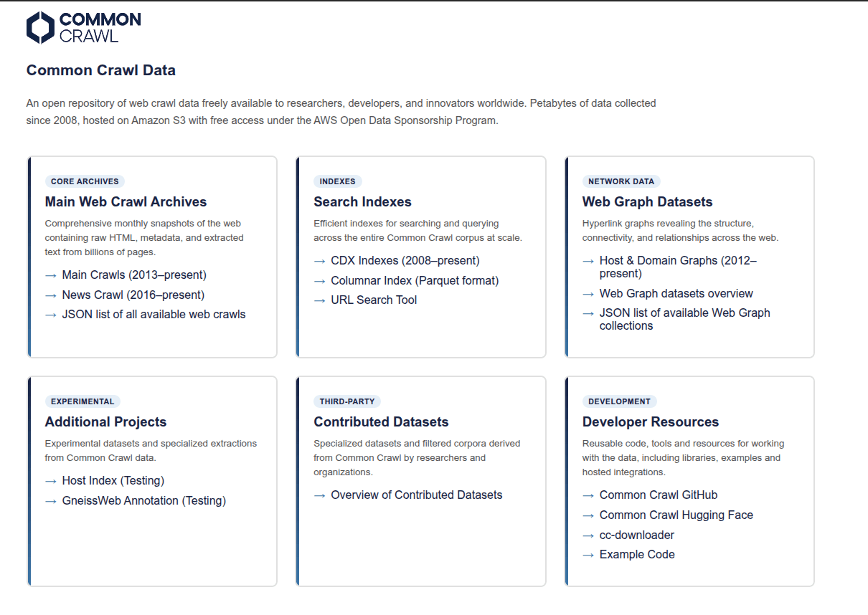Open Columnar Index (Parquet format) link

click(415, 281)
